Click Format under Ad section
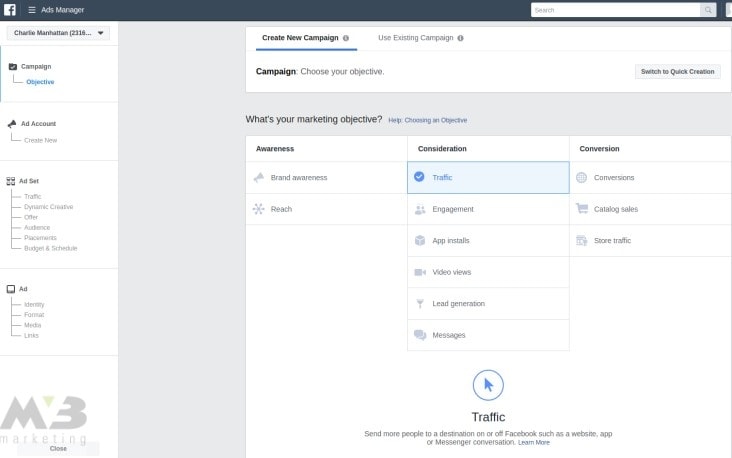 34,315
